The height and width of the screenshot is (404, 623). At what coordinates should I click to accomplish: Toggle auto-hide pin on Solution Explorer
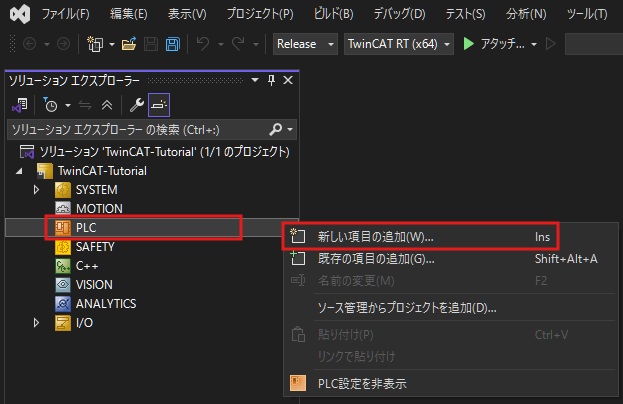269,80
